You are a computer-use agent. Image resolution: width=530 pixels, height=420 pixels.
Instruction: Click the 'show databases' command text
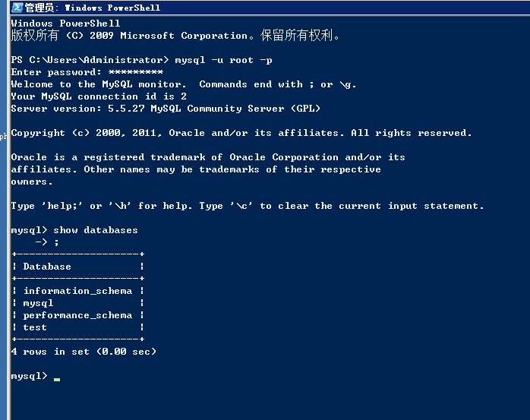pyautogui.click(x=96, y=230)
